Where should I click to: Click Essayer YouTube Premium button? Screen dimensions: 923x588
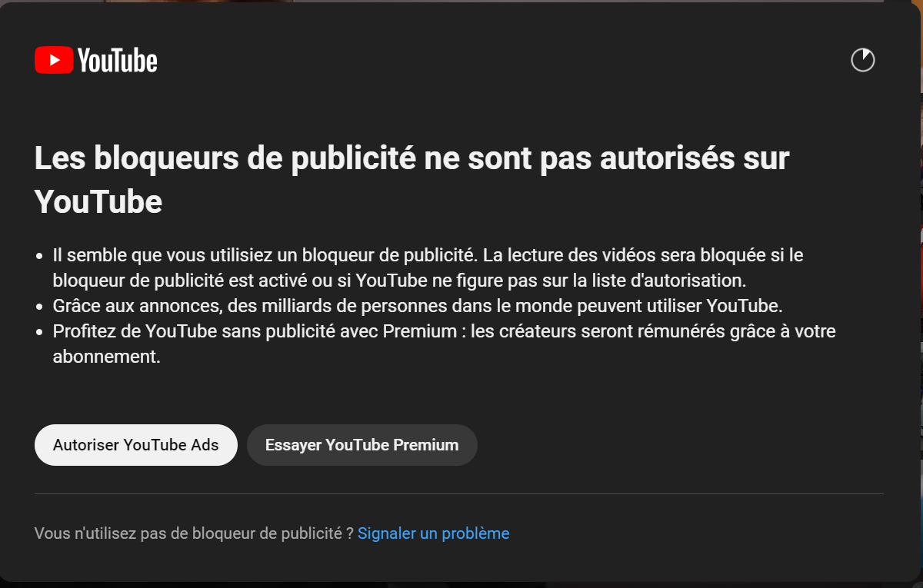point(362,445)
